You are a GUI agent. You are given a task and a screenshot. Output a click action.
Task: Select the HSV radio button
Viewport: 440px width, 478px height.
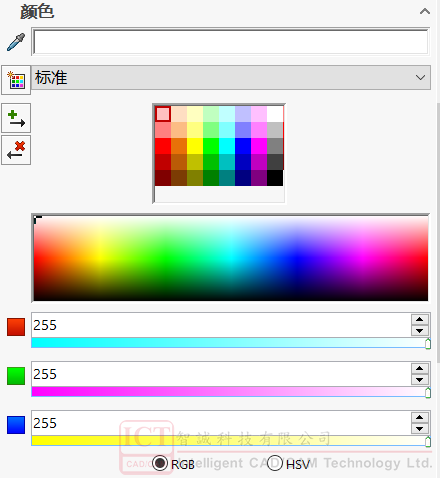275,463
